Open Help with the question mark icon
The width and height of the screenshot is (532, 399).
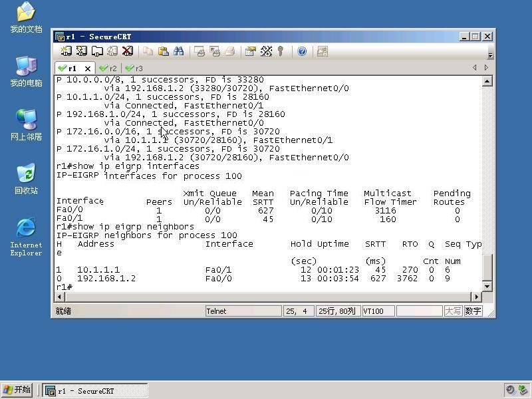pos(302,51)
